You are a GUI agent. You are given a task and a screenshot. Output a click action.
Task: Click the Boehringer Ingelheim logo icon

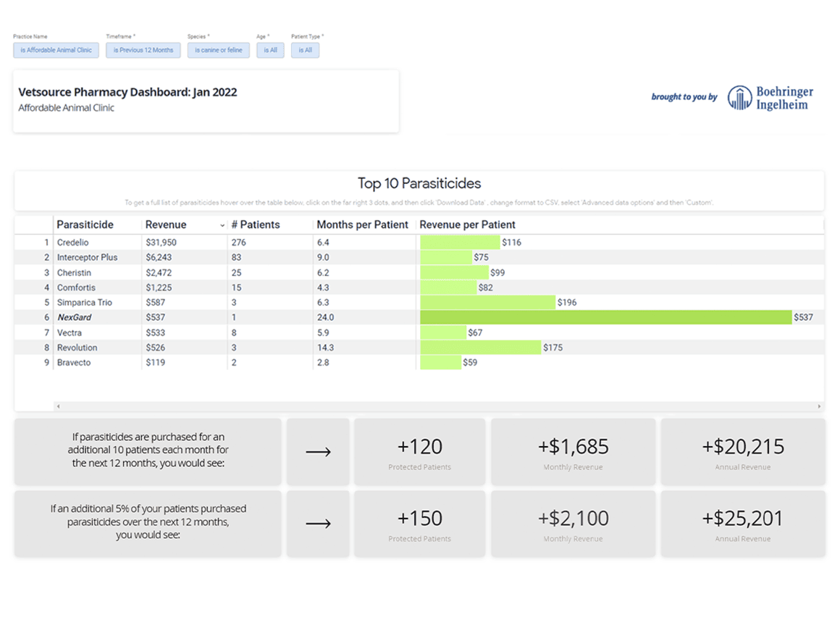tap(739, 98)
